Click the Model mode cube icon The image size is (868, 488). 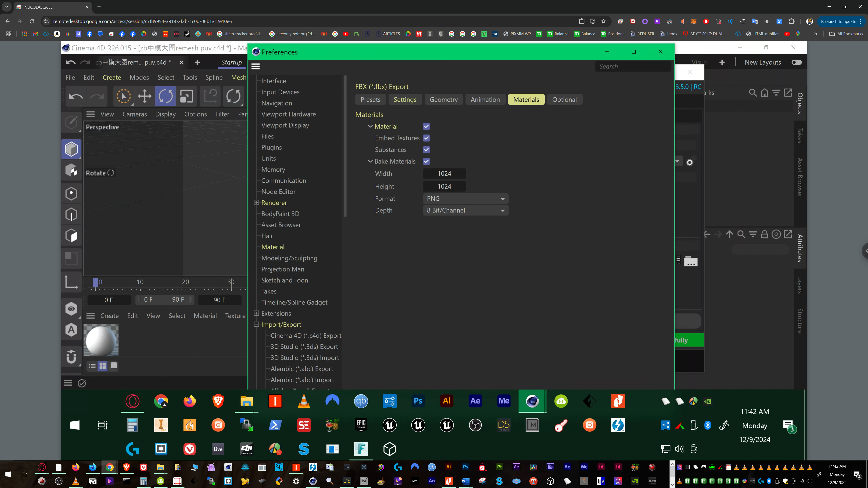(x=71, y=149)
